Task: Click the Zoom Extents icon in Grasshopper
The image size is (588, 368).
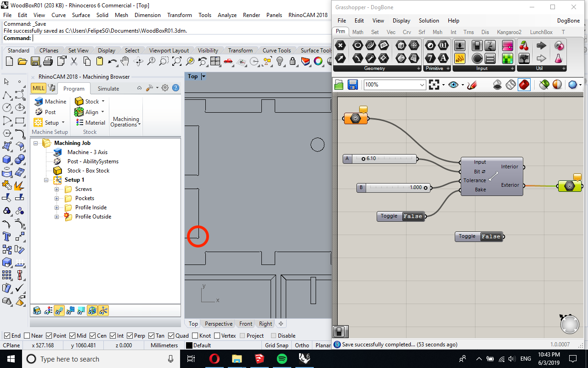Action: (434, 85)
